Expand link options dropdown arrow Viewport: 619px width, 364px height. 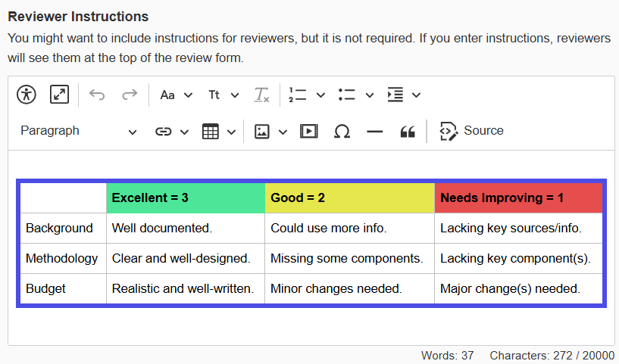tap(184, 132)
